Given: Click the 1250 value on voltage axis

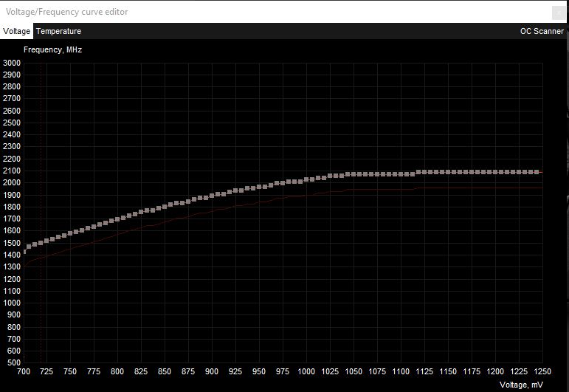Looking at the screenshot, I should [542, 371].
